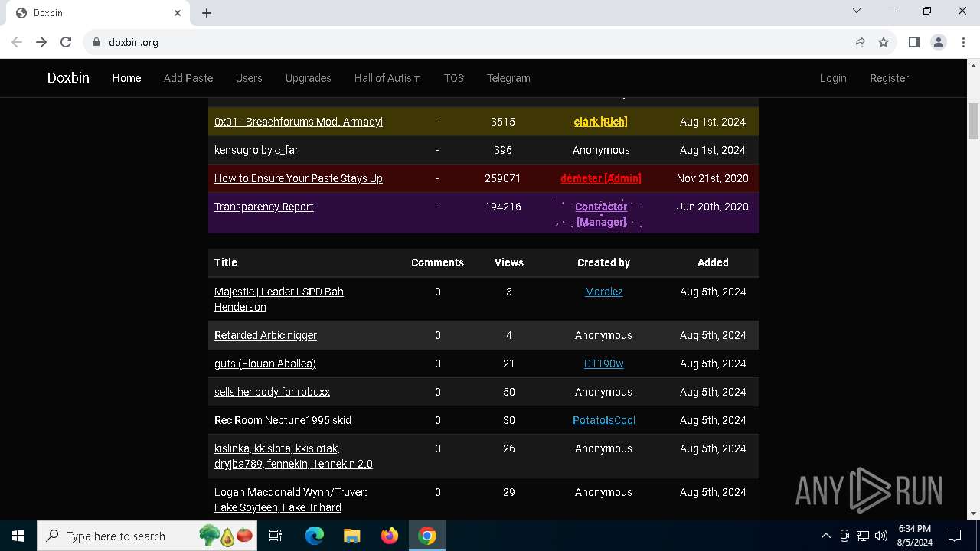Open the Chrome three-dot menu
The height and width of the screenshot is (551, 980).
[x=963, y=42]
